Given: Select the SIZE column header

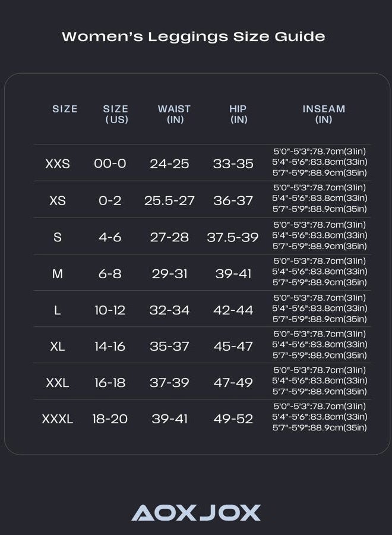Looking at the screenshot, I should (65, 109).
